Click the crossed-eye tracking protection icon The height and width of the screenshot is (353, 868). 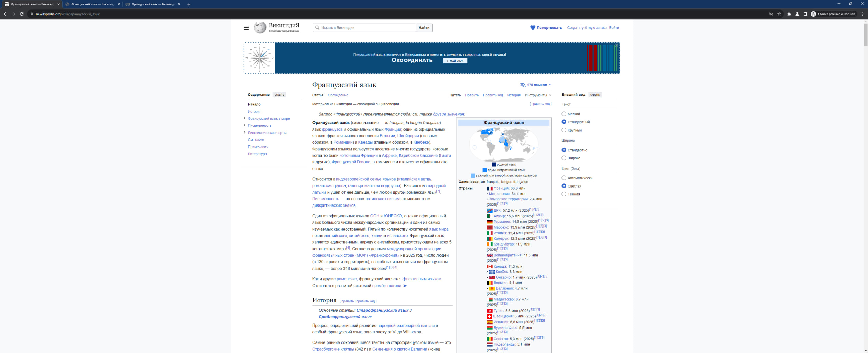pos(771,14)
